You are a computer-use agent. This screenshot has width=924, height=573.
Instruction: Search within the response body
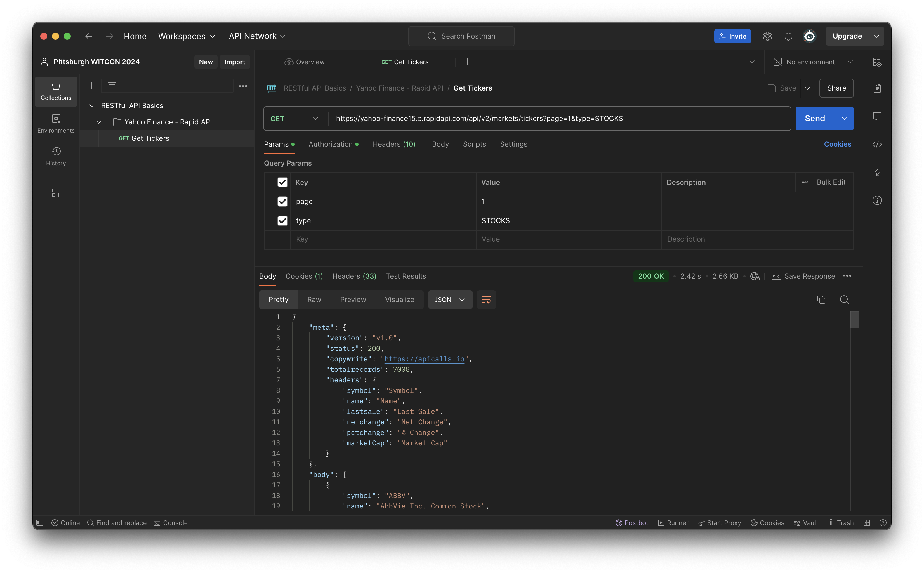tap(844, 299)
